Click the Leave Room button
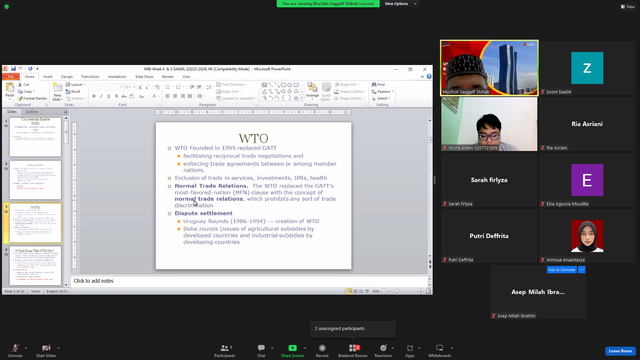The image size is (640, 360). 620,351
